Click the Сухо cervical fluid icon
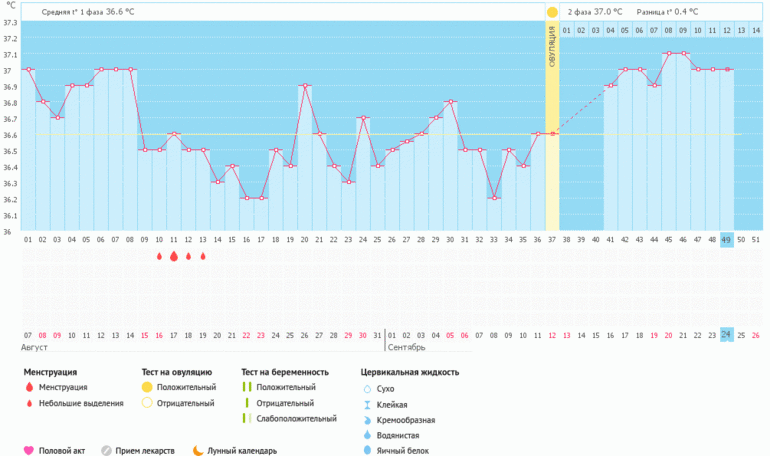Screen dimensions: 770x456 coord(367,388)
